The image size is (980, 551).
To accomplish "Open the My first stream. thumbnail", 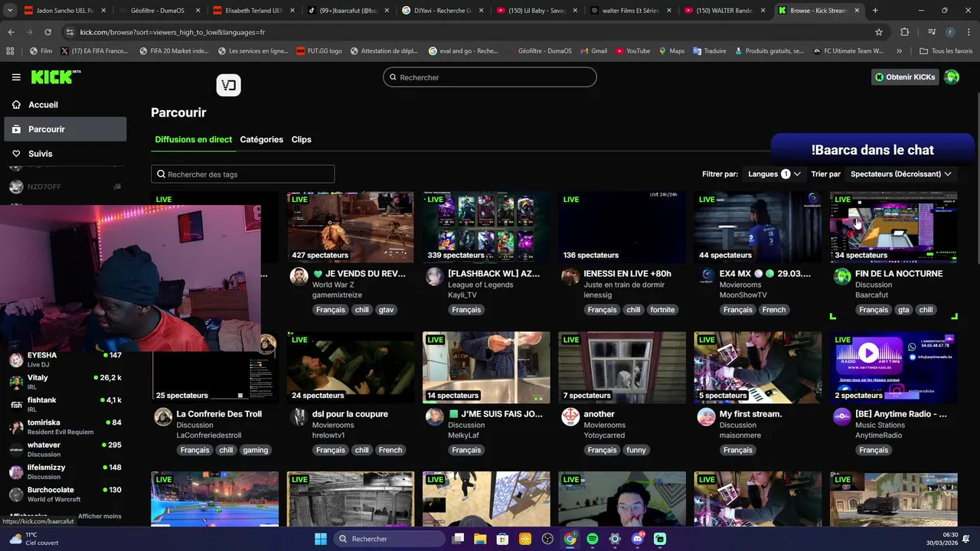I will 758,367.
